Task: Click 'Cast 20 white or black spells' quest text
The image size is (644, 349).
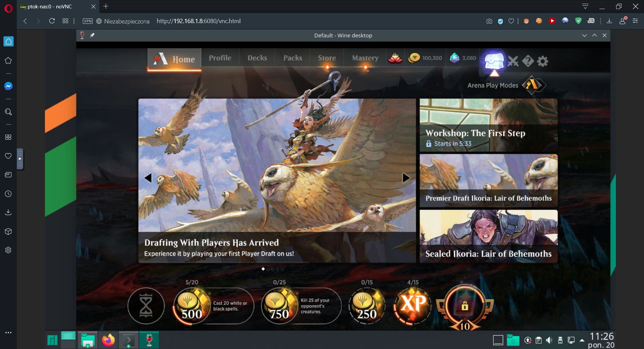Action: pyautogui.click(x=230, y=306)
